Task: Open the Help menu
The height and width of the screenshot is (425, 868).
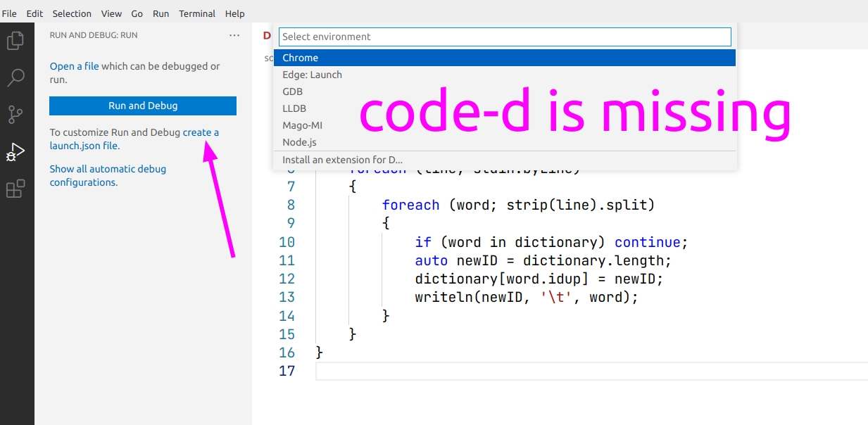Action: [x=235, y=13]
